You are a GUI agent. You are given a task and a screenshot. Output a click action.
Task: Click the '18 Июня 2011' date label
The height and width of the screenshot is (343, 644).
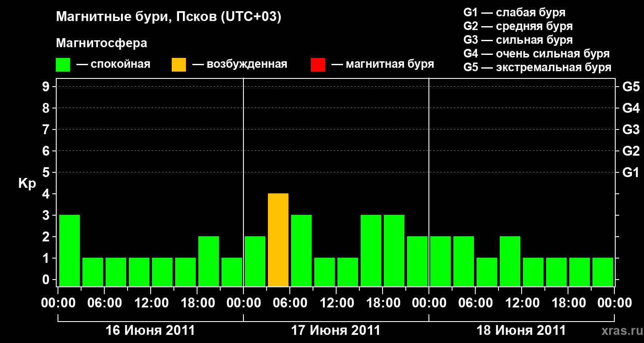[x=521, y=331]
